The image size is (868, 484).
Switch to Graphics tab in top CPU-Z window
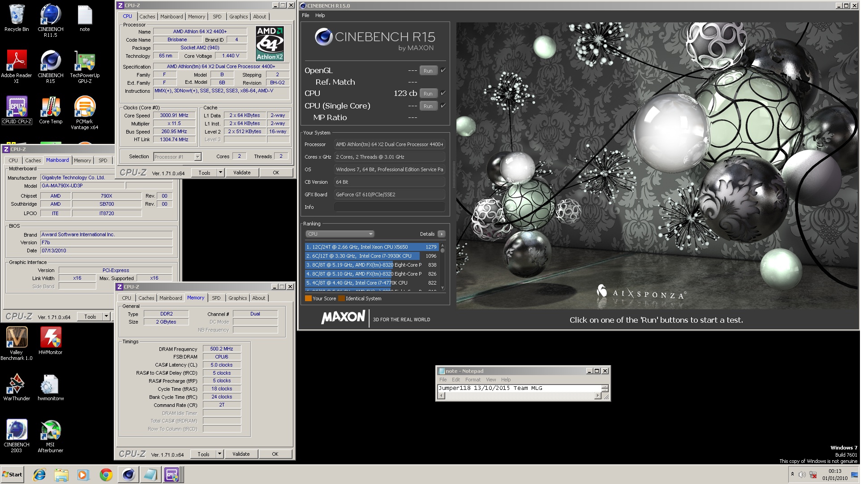click(238, 17)
